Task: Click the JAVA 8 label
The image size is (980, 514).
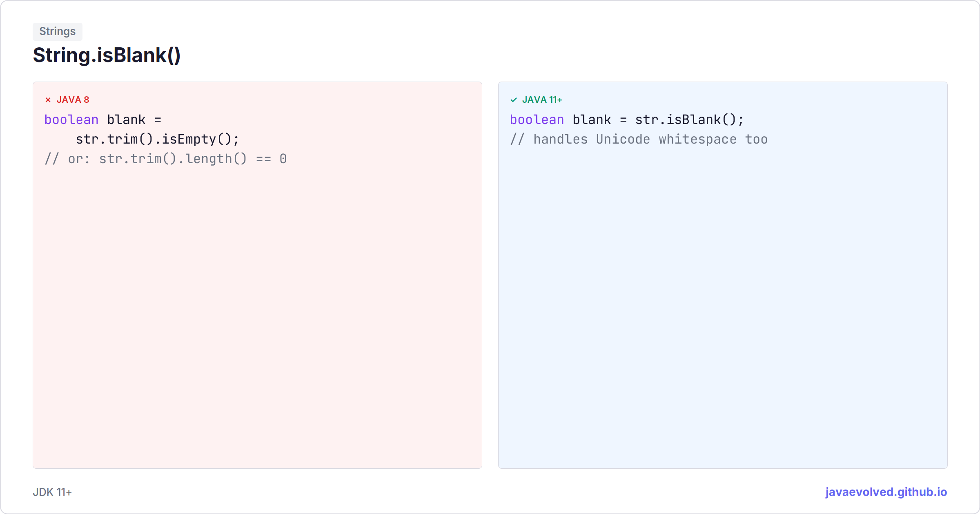Action: pyautogui.click(x=73, y=100)
